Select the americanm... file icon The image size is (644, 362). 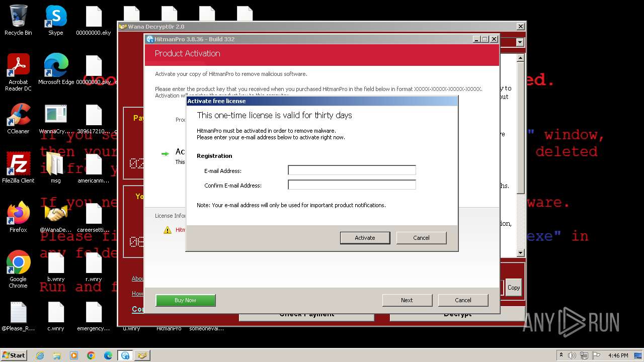[x=94, y=168]
